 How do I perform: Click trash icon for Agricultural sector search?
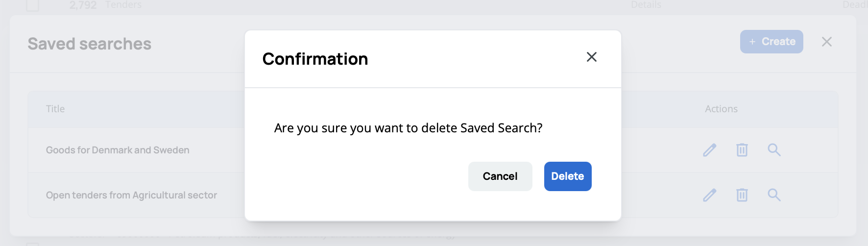tap(742, 195)
